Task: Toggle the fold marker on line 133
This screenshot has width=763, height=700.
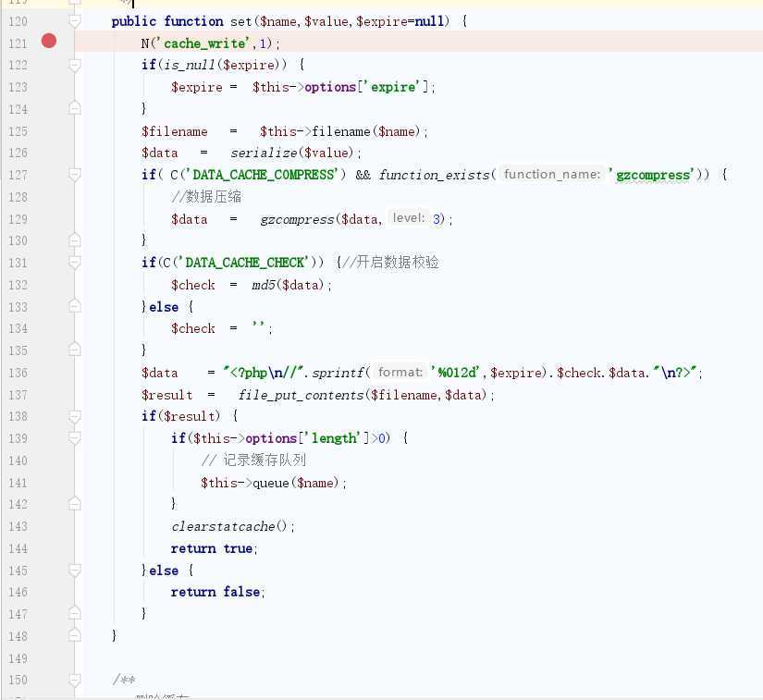Action: (x=75, y=306)
